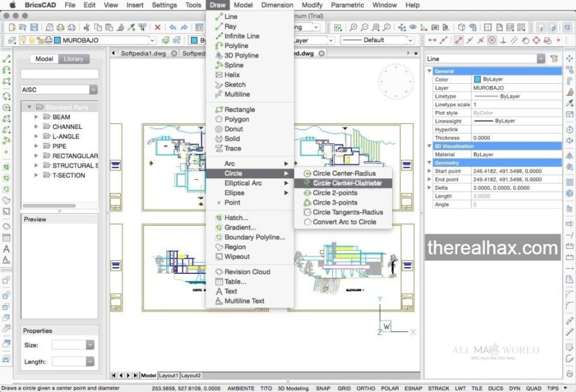Toggle POLAR tracking in status bar

point(390,388)
